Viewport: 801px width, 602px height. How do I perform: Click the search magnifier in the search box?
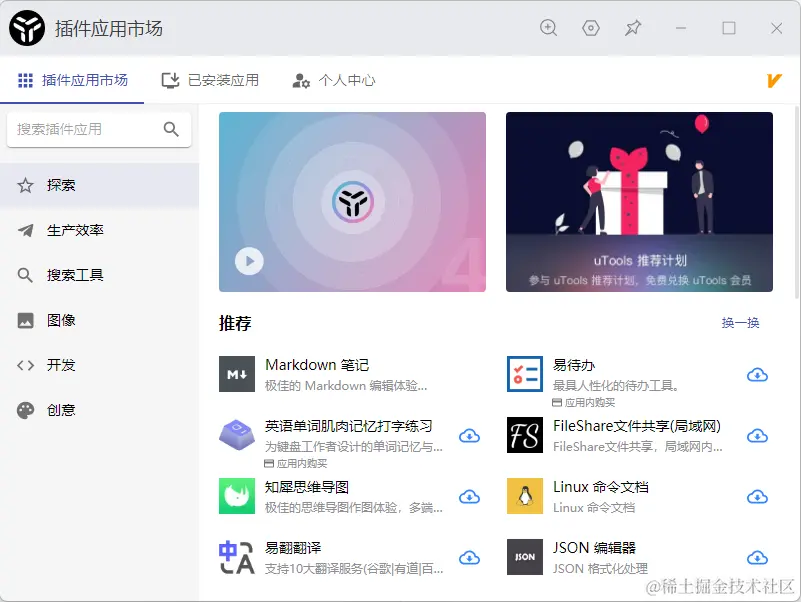coord(171,129)
